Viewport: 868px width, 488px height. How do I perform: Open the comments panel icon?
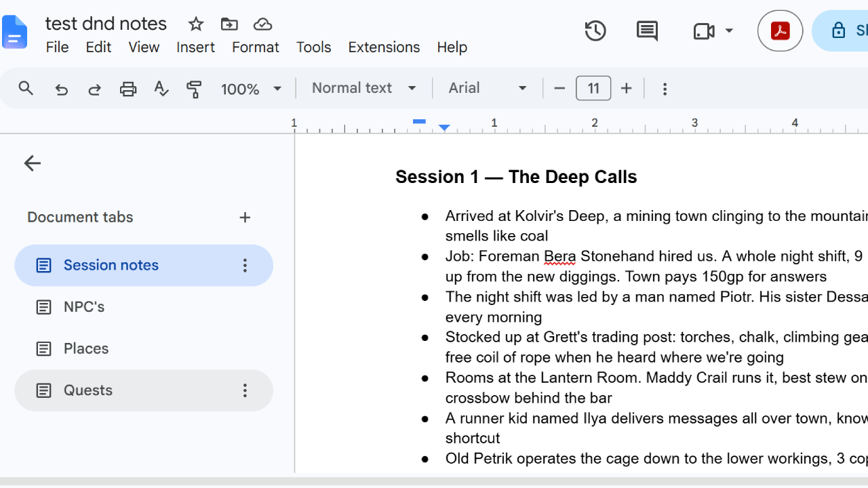pos(647,30)
